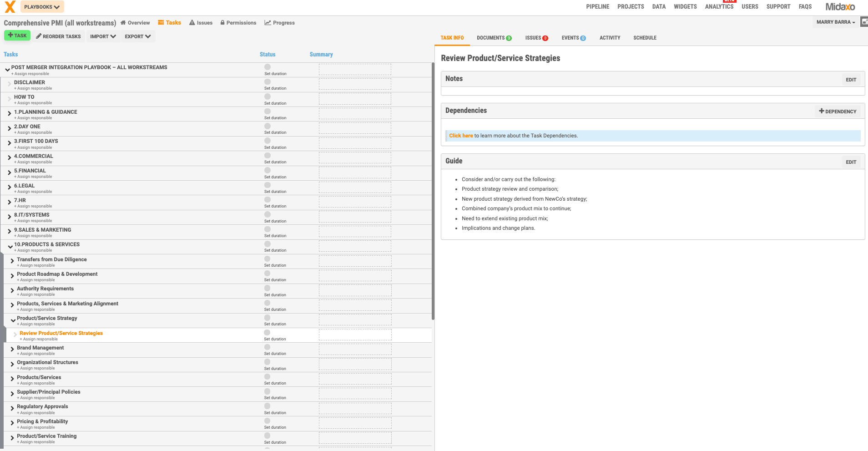The height and width of the screenshot is (451, 868).
Task: Click status circle for 2.DAY ONE row
Action: pos(267,126)
